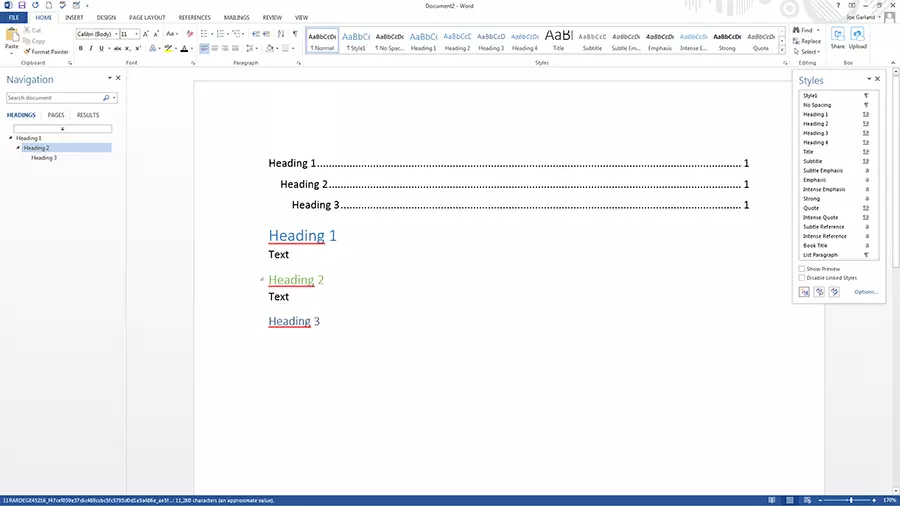Expand the Styles gallery with the More arrow

point(781,48)
